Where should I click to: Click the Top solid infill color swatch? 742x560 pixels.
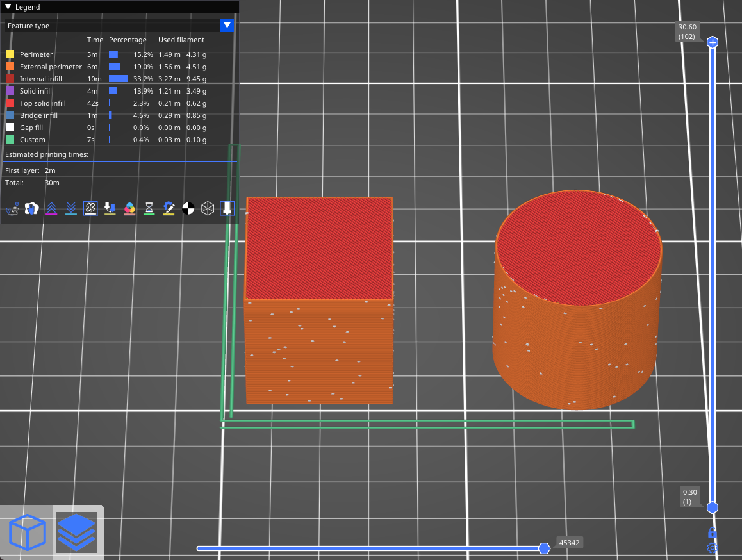pos(10,103)
